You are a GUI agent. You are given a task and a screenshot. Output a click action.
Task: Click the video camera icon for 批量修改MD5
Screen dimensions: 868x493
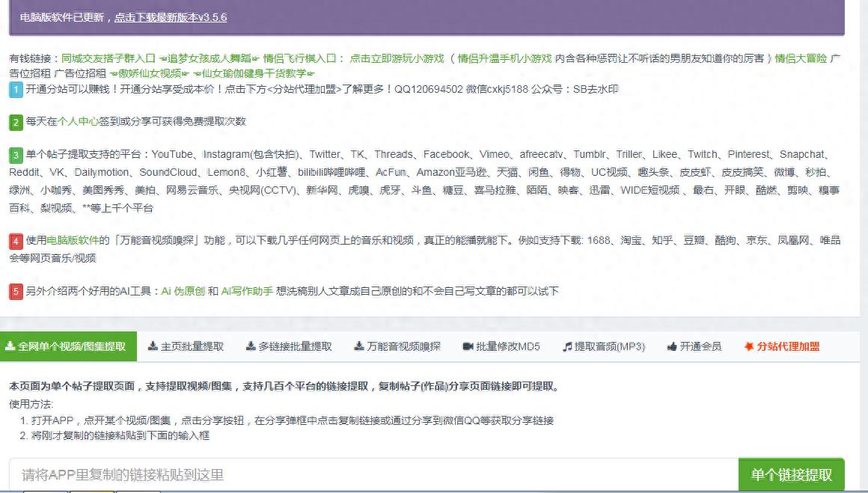tap(468, 346)
